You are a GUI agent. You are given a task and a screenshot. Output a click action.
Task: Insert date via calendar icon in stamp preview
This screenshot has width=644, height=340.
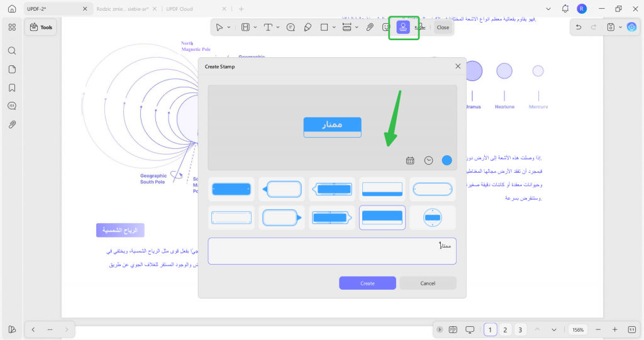click(x=410, y=160)
